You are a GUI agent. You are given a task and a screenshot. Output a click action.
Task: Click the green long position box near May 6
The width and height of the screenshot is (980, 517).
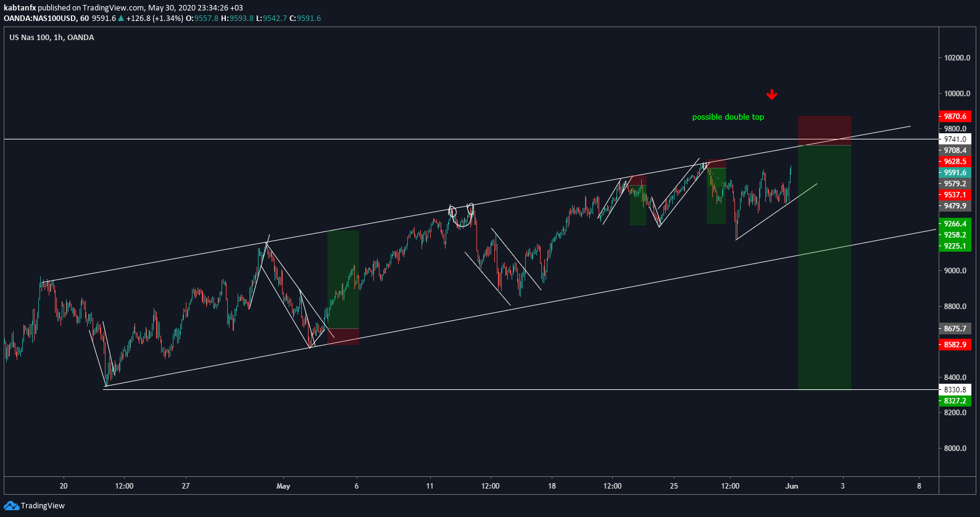[x=343, y=279]
